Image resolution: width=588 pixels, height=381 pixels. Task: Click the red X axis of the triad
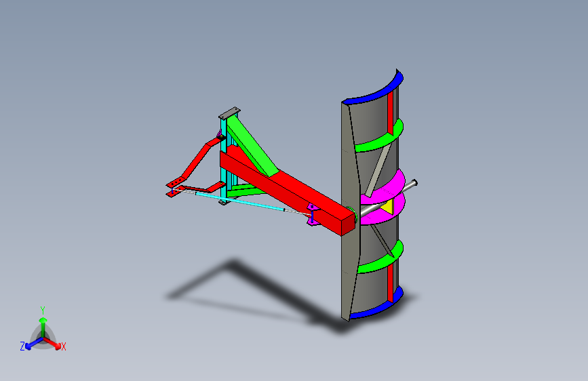coord(52,343)
